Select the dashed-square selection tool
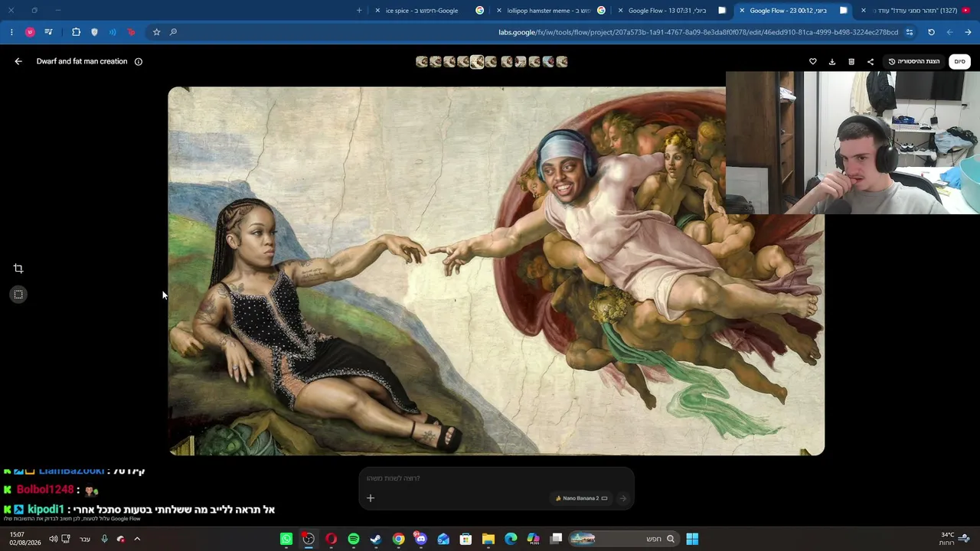Screen dimensions: 980x551 tap(18, 295)
